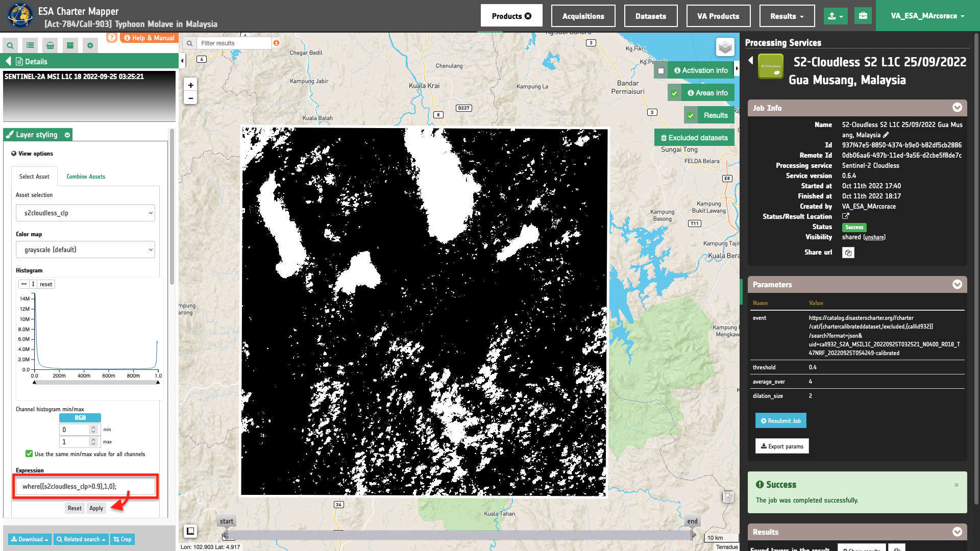Open the Asset selection dropdown
The image size is (980, 551).
point(85,213)
